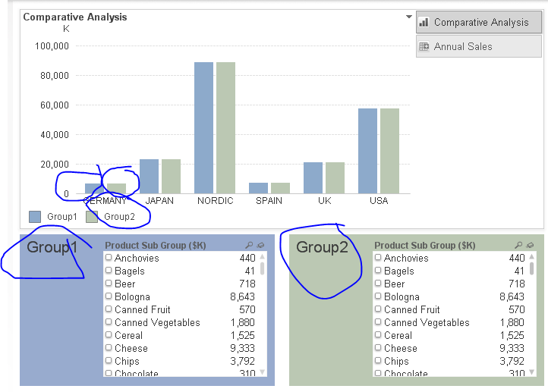The height and width of the screenshot is (392, 548).
Task: Switch to the Annual Sales view
Action: pyautogui.click(x=479, y=46)
